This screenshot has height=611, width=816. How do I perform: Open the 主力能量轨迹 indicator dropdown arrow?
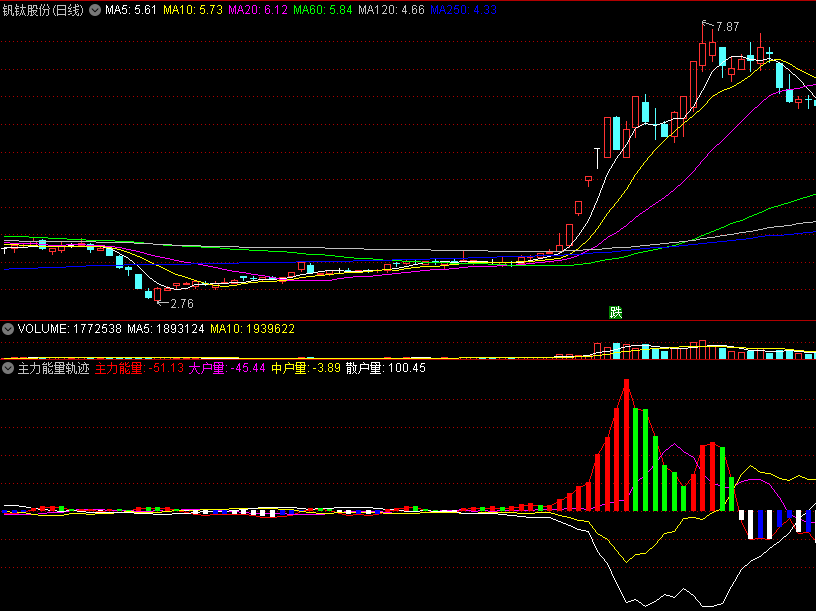pos(8,368)
